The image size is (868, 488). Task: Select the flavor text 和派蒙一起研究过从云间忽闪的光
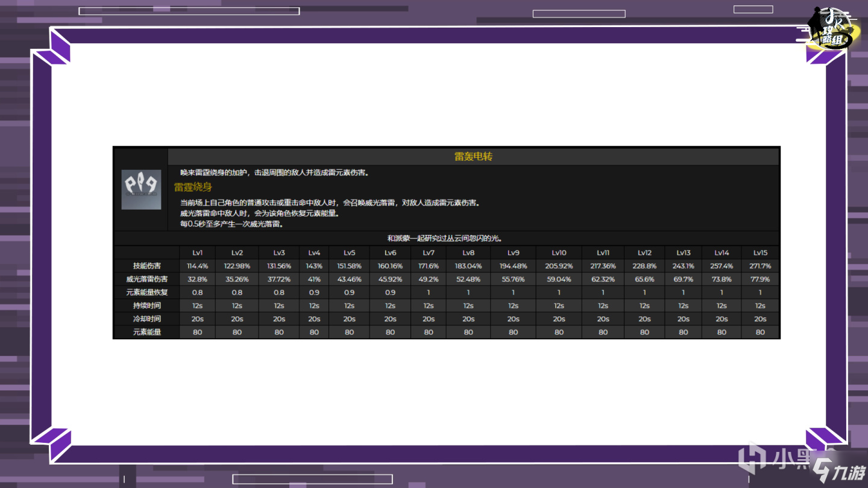click(445, 239)
